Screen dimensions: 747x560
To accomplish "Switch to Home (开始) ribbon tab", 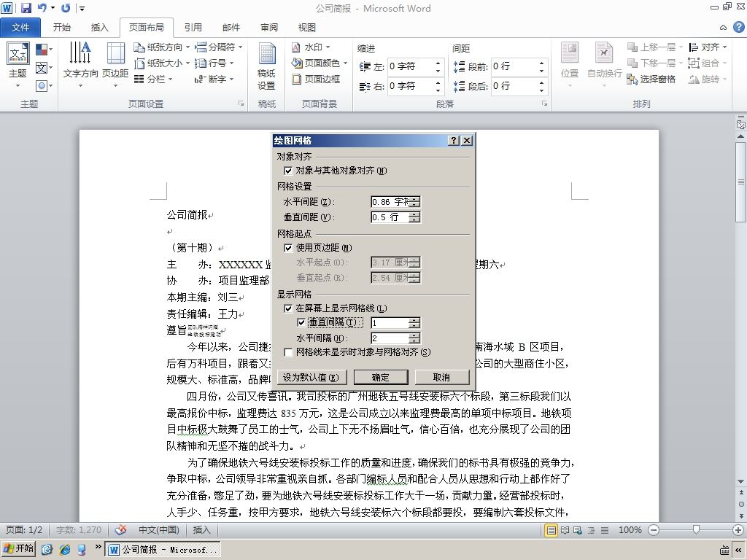I will [61, 28].
